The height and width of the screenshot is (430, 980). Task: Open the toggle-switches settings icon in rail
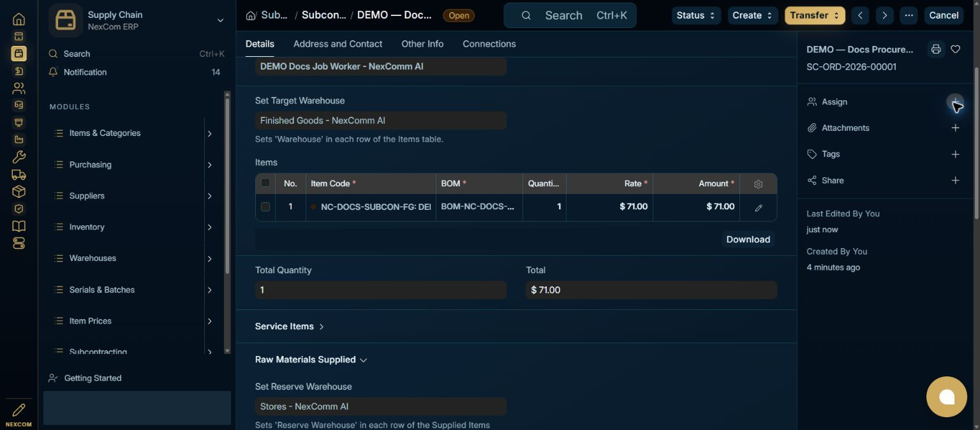tap(19, 243)
